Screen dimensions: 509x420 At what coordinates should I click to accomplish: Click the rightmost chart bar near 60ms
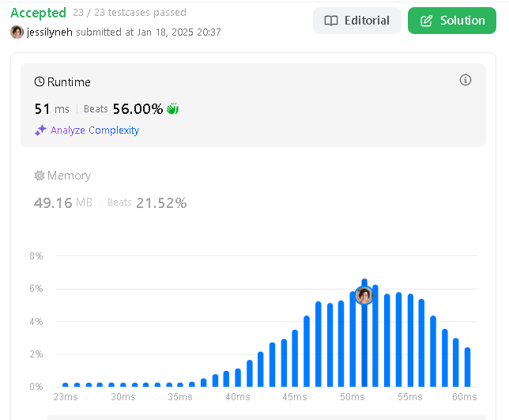pyautogui.click(x=467, y=367)
